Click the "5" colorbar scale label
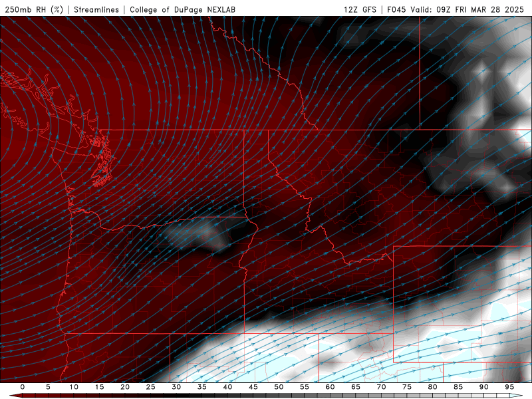 click(x=48, y=387)
